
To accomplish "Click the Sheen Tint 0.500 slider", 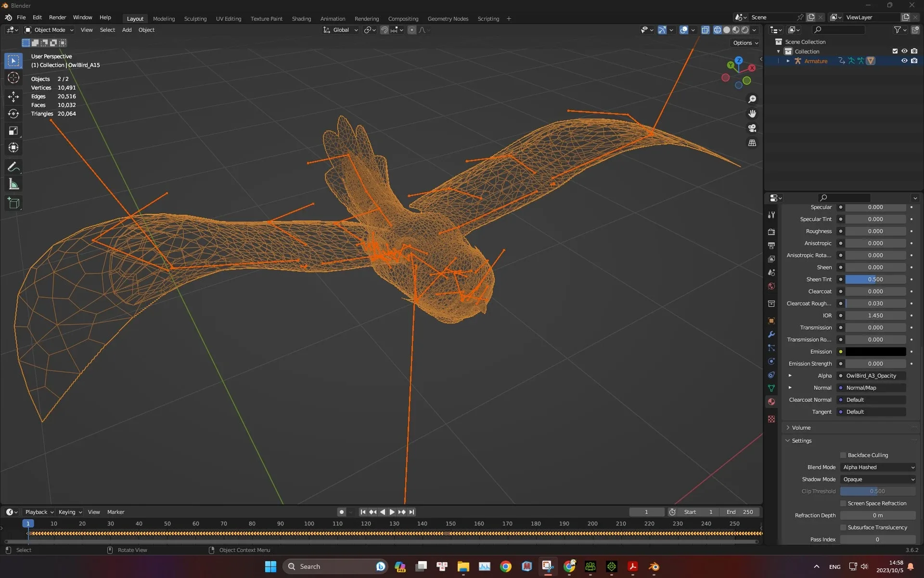I will tap(875, 279).
